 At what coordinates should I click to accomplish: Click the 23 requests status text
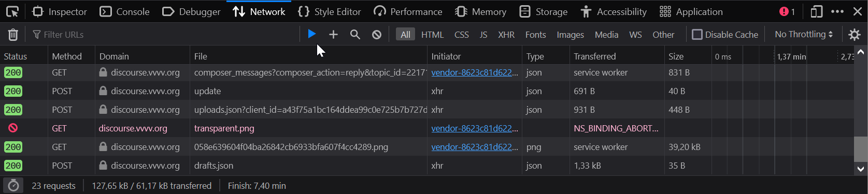tap(53, 185)
